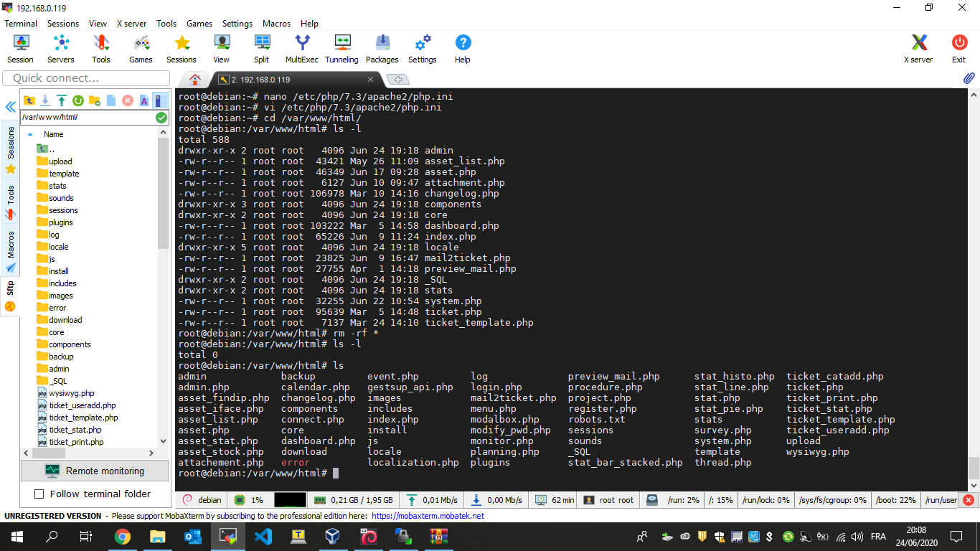Close the status bar with red X
The height and width of the screenshot is (551, 980).
coord(969,500)
